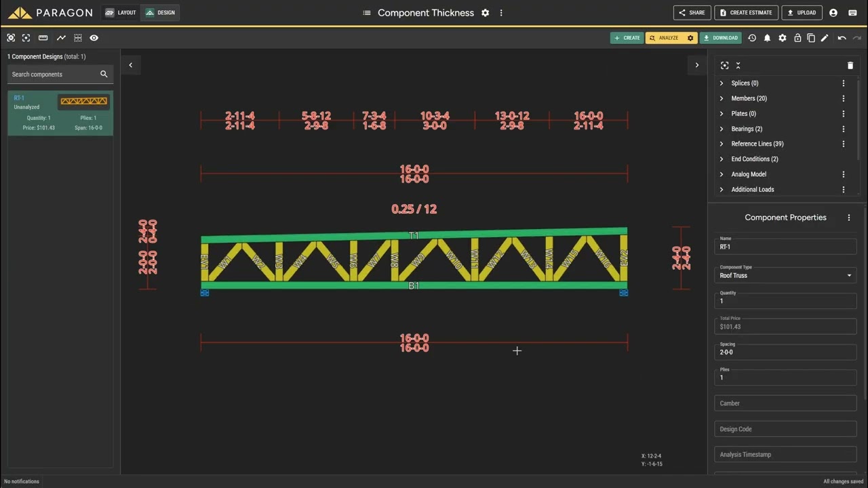Open kebab menu for Analog Model row
The width and height of the screenshot is (868, 488).
click(x=844, y=174)
